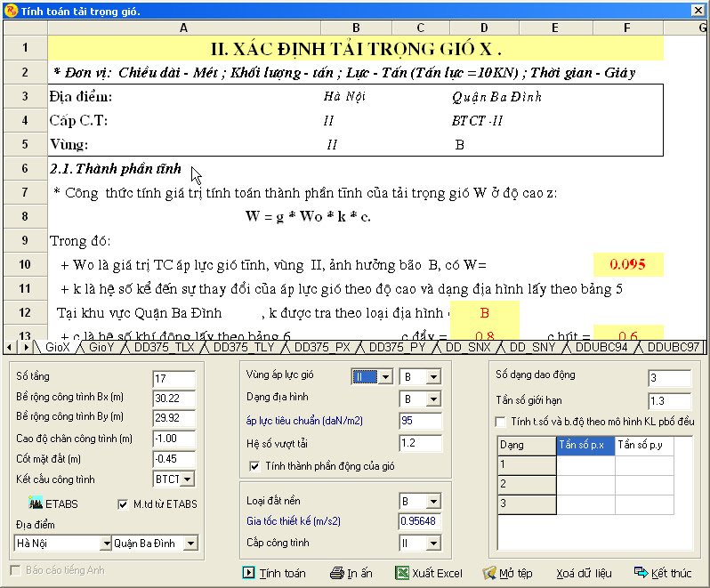This screenshot has height=588, width=710.
Task: Click the Tần số giới hạn field
Action: [x=670, y=400]
